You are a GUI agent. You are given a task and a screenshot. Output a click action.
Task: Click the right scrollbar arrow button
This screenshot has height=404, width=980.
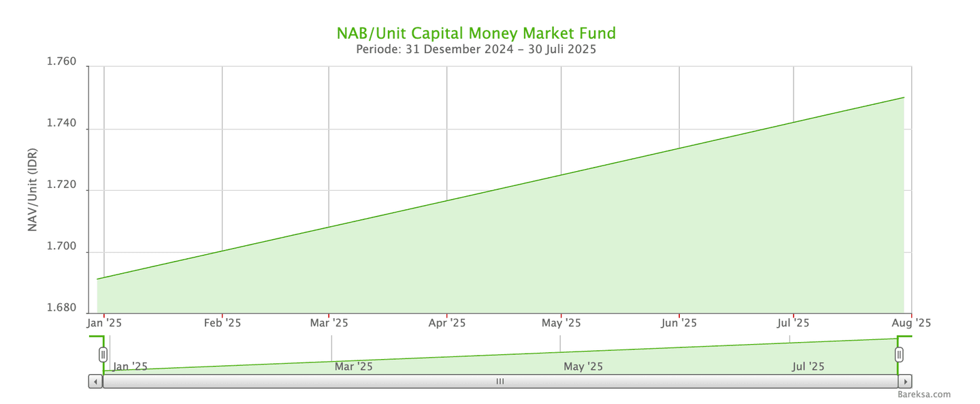(905, 382)
